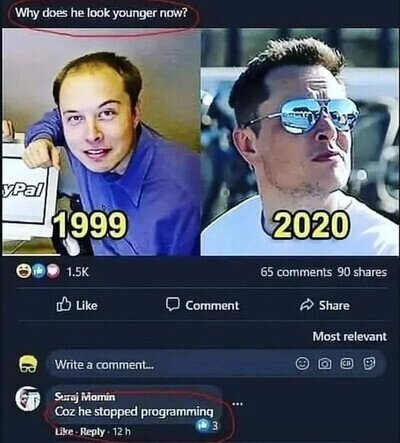Click Suraj Momin's profile picture
This screenshot has height=443, width=400.
click(28, 399)
